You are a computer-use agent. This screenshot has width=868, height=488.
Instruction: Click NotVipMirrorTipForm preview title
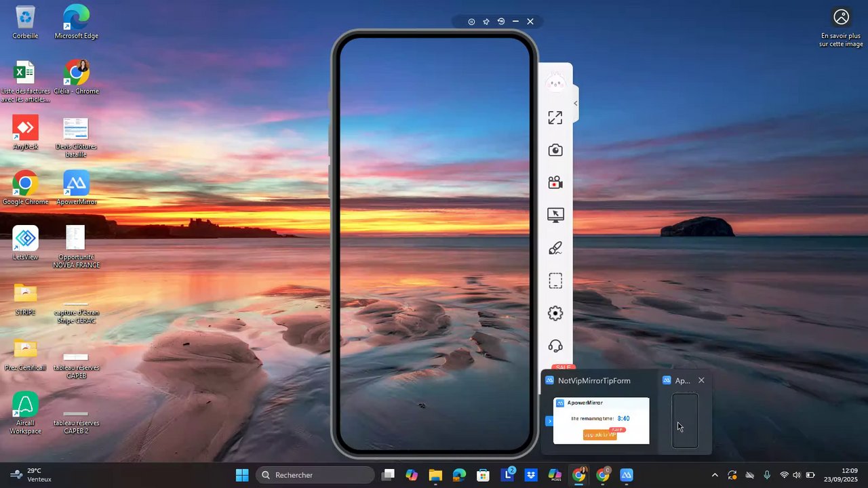tap(594, 381)
